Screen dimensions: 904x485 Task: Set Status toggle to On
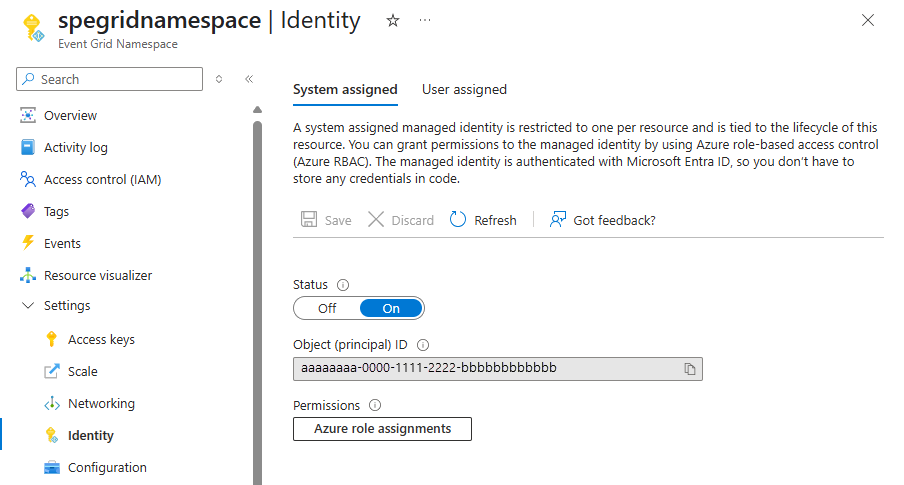(x=391, y=308)
